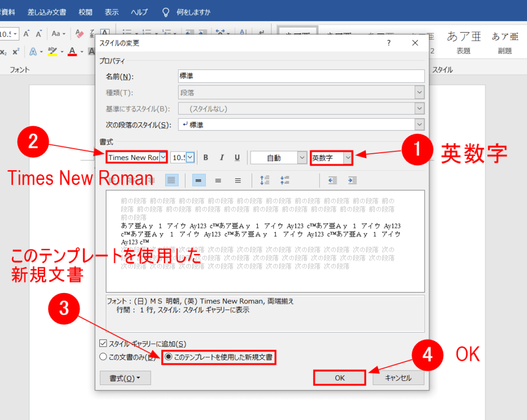Click the dialog help question mark

pyautogui.click(x=389, y=43)
